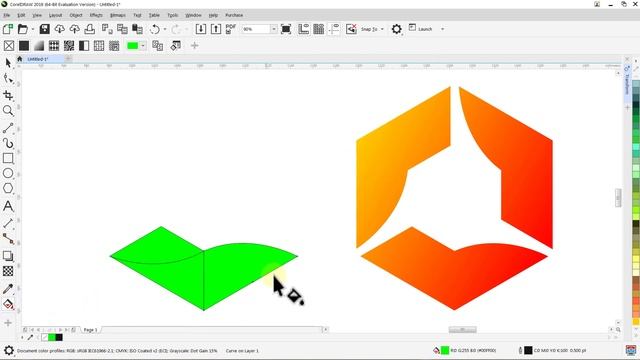Image resolution: width=640 pixels, height=360 pixels.
Task: Click the Copy icon in standard toolbar
Action: click(x=122, y=29)
